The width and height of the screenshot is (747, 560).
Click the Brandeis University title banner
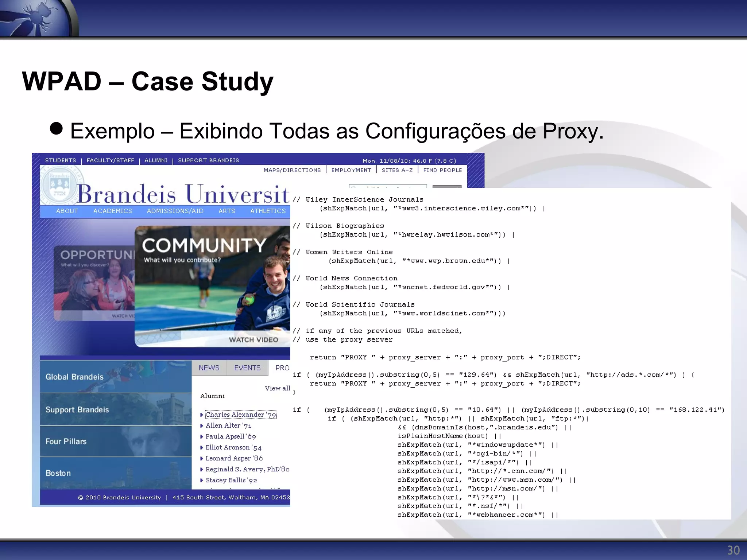click(183, 194)
